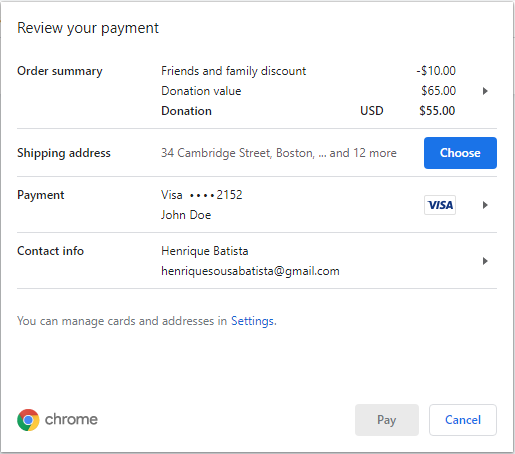
Task: Click the Visa card logo
Action: [440, 205]
